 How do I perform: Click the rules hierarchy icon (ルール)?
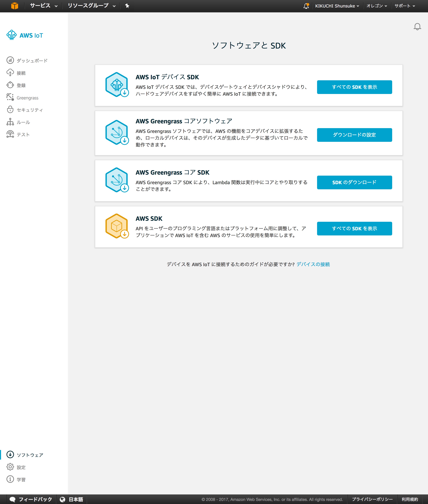click(x=10, y=122)
